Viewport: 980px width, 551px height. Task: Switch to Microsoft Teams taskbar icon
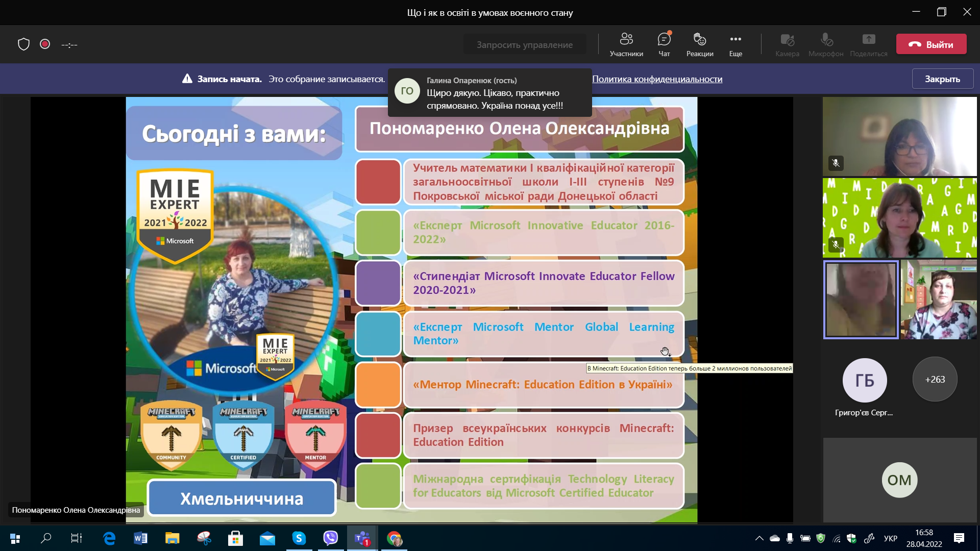[362, 538]
